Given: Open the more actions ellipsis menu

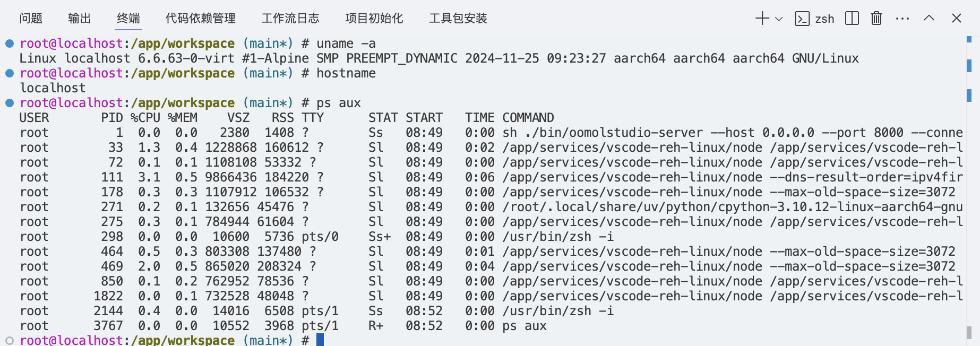Looking at the screenshot, I should [902, 19].
